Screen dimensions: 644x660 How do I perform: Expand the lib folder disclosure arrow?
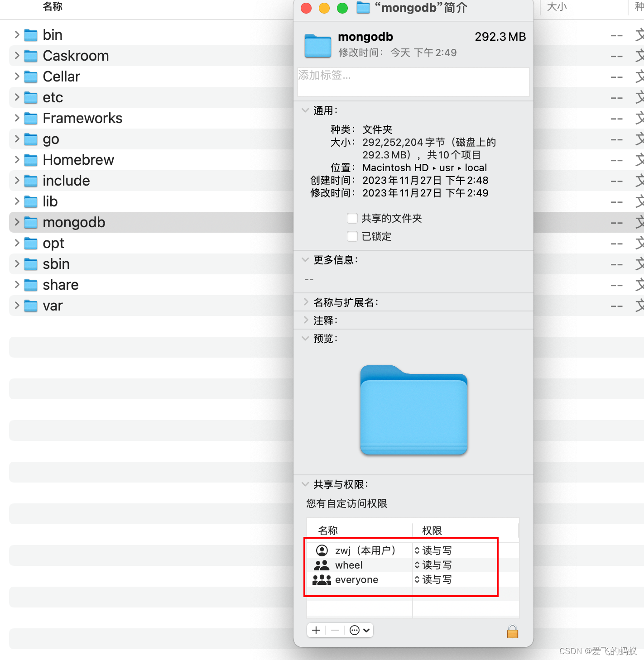pos(17,201)
